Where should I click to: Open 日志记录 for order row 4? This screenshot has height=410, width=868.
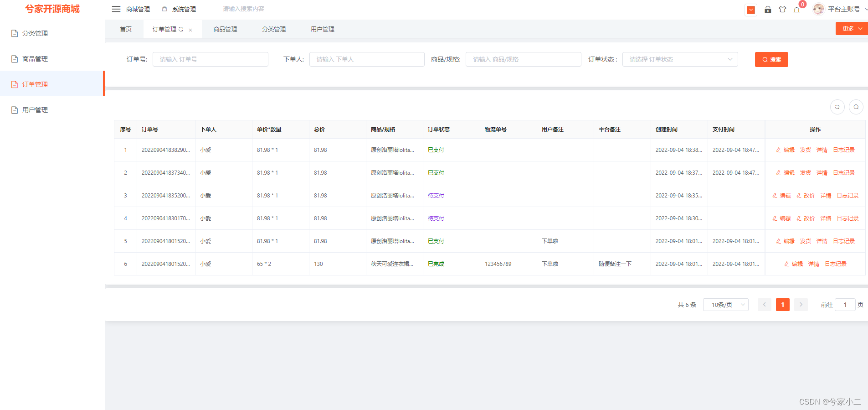click(x=847, y=218)
